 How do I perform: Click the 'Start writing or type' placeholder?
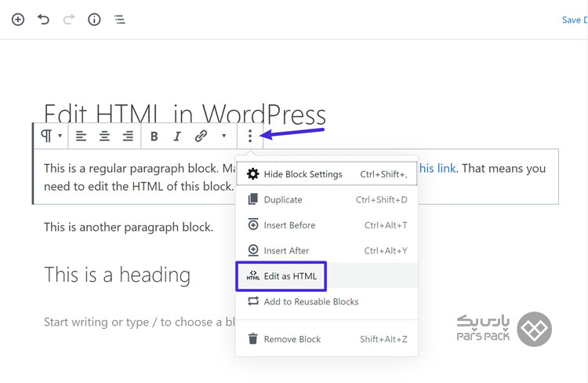139,322
